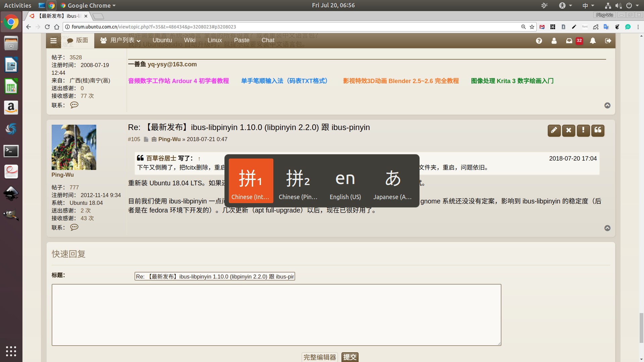Image resolution: width=644 pixels, height=362 pixels.
Task: Select the ibus-libpinyin browser tab
Action: click(58, 16)
